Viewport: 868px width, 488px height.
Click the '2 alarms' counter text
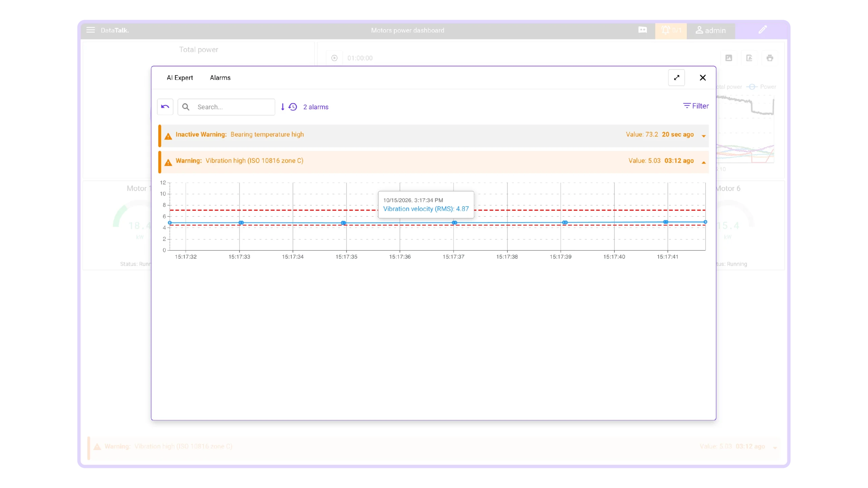click(x=316, y=107)
